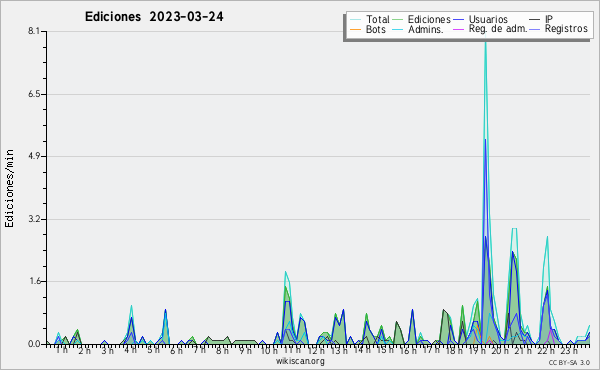Click the orange Bots legend line
600x370 pixels.
tap(355, 29)
